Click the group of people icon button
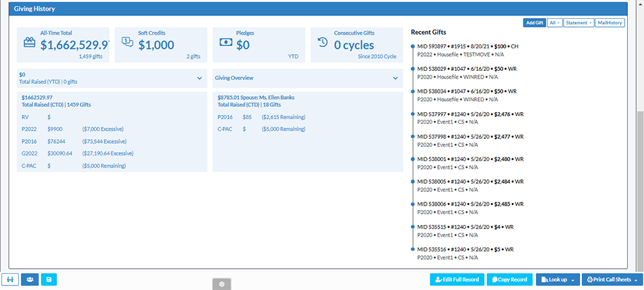The height and width of the screenshot is (290, 644). (30, 279)
